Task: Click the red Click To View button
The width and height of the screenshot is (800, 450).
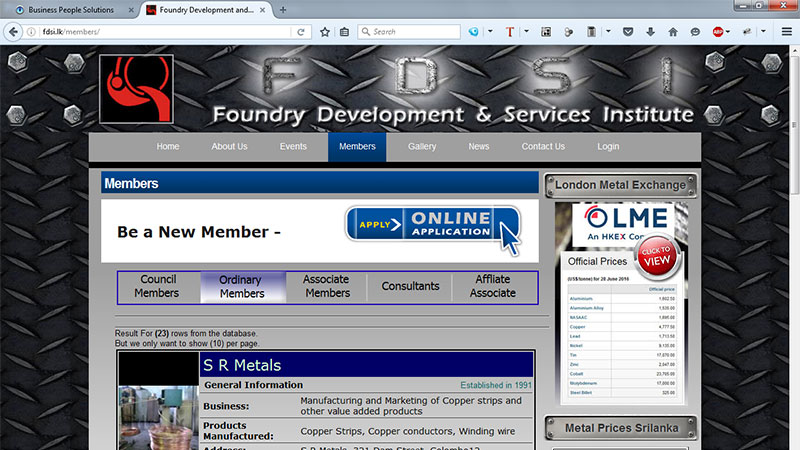Action: [658, 257]
